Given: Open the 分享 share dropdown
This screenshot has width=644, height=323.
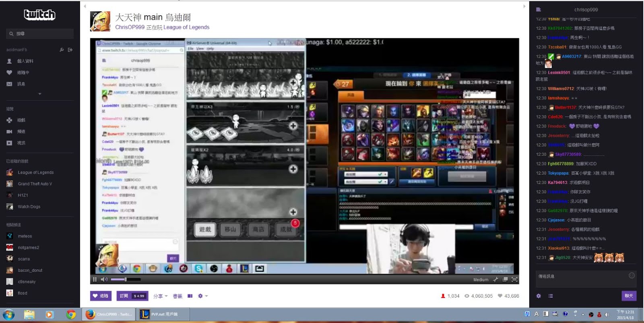Looking at the screenshot, I should pos(160,296).
